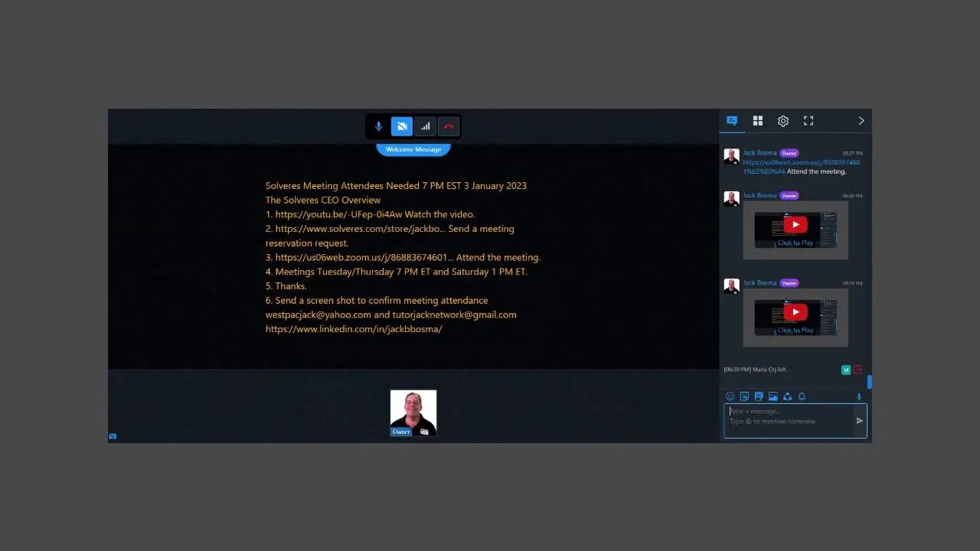Collapse the side panel with the arrow
The height and width of the screenshot is (551, 980).
click(x=861, y=121)
